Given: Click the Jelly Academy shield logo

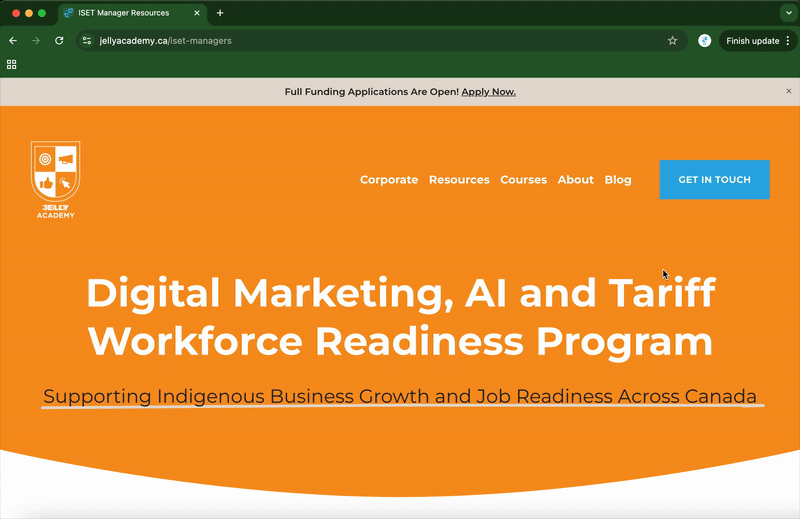Looking at the screenshot, I should coord(56,180).
